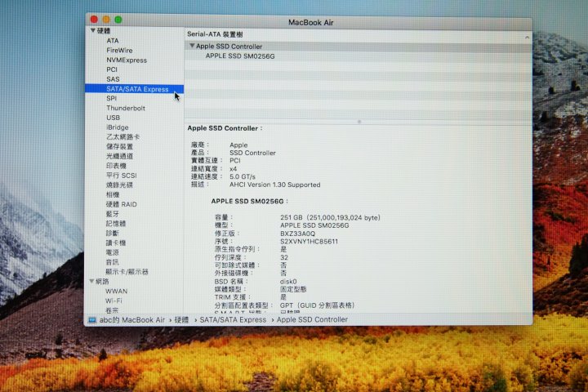Select FireWire in the sidebar

point(119,51)
